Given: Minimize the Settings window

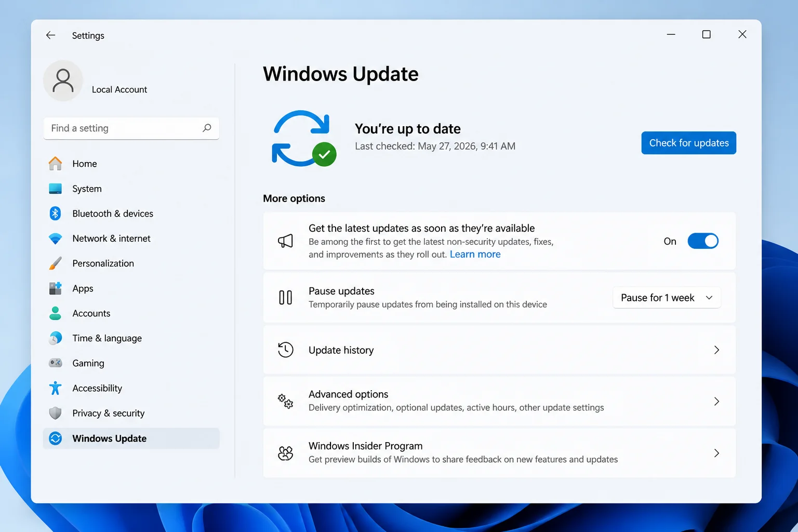Looking at the screenshot, I should point(671,34).
